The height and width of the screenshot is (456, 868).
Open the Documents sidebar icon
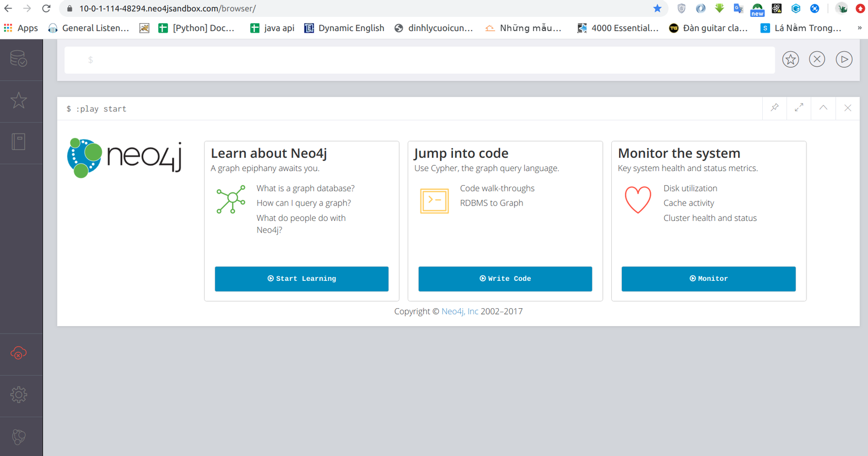(19, 142)
